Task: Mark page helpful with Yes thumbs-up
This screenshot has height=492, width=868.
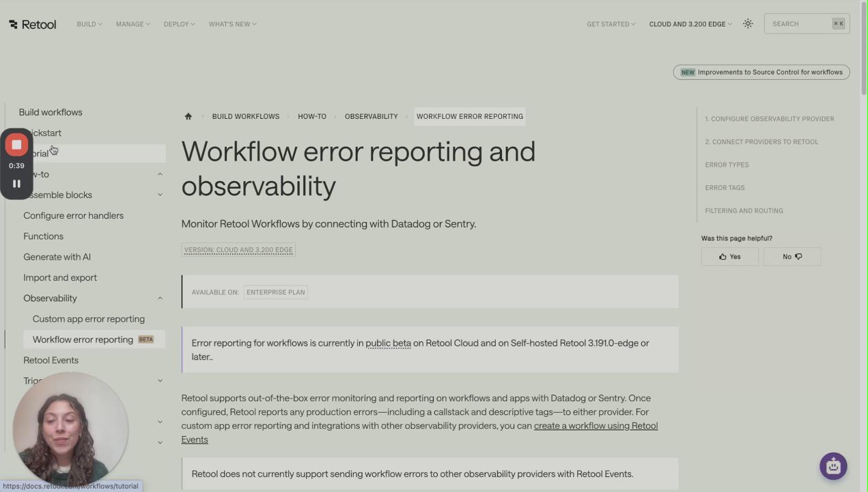Action: 729,256
